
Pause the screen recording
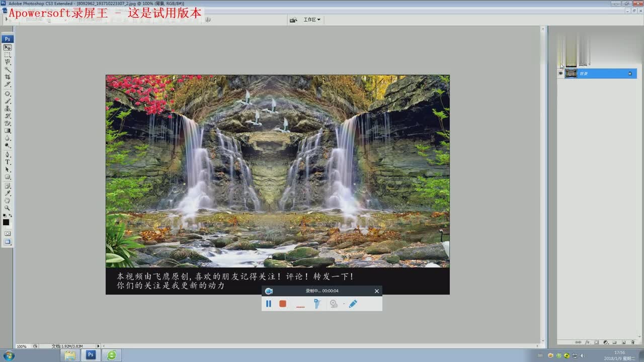(269, 304)
